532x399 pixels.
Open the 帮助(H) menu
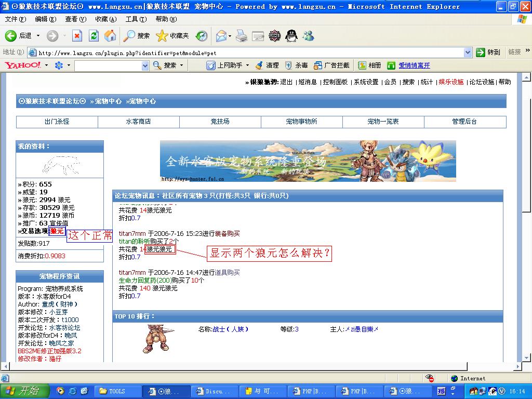pyautogui.click(x=166, y=19)
